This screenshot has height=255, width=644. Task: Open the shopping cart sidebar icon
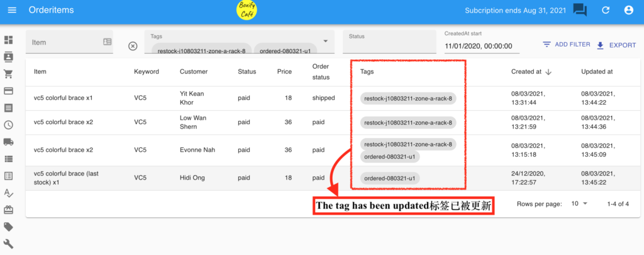click(x=9, y=74)
